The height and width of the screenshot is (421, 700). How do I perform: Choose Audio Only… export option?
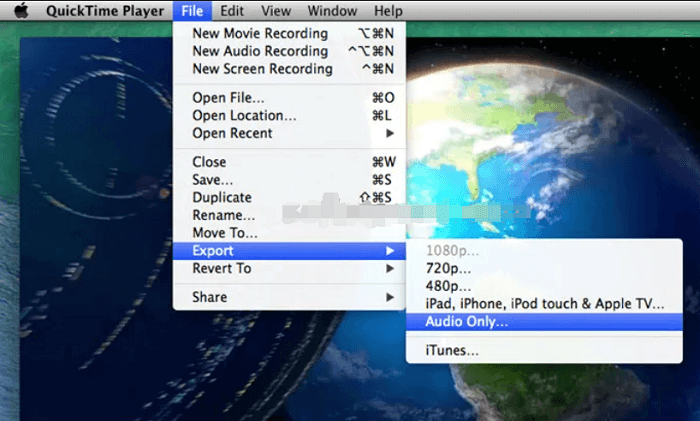tap(466, 322)
